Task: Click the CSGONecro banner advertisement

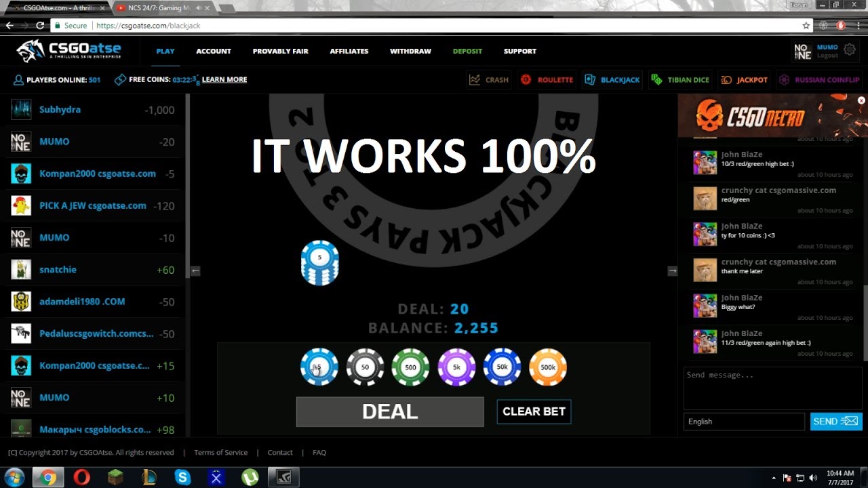Action: 772,116
